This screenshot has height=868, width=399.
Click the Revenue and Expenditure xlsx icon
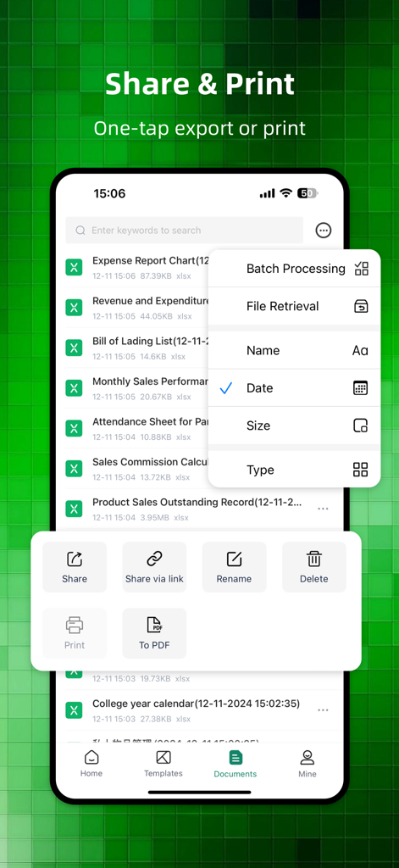pos(74,307)
